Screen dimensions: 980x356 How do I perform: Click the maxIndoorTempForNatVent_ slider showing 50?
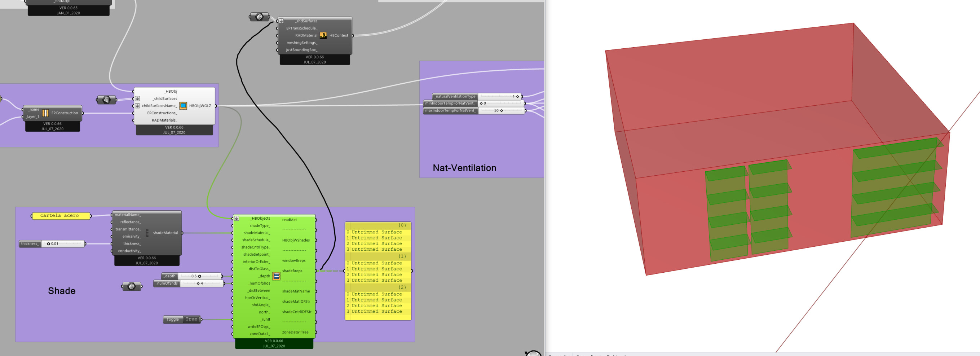474,110
